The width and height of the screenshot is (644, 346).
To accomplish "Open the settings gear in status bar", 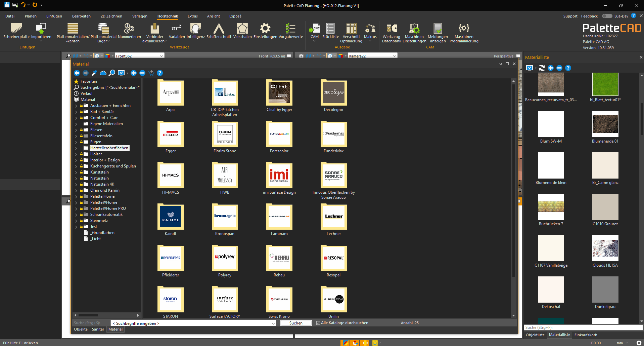I will pos(639,343).
